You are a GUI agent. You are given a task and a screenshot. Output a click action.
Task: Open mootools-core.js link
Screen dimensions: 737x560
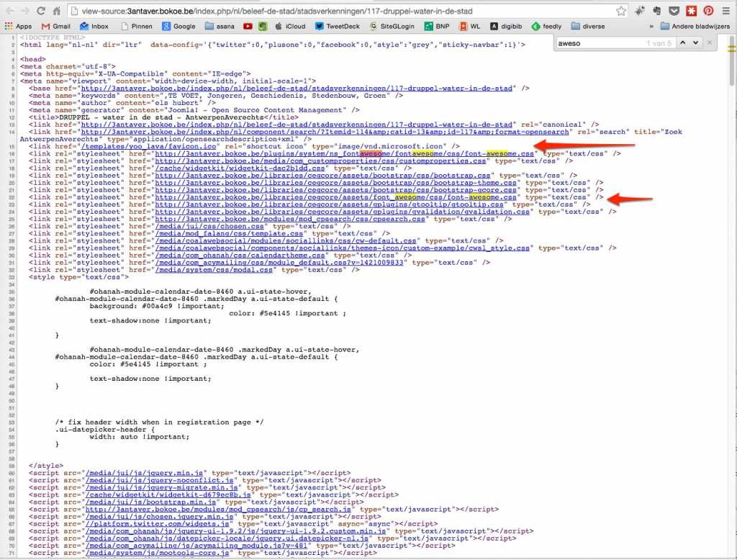[158, 553]
